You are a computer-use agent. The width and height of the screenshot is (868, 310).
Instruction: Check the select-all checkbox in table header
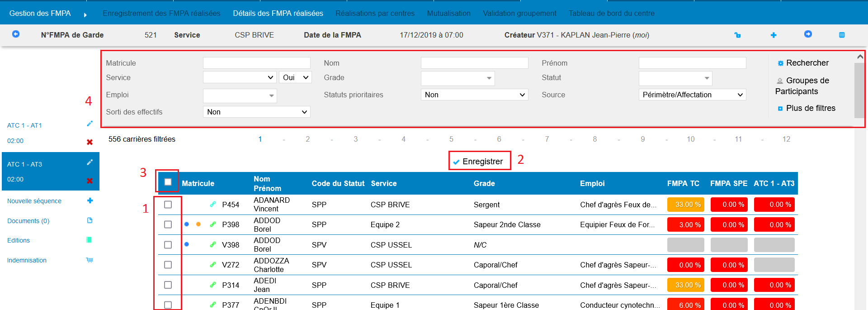(168, 182)
